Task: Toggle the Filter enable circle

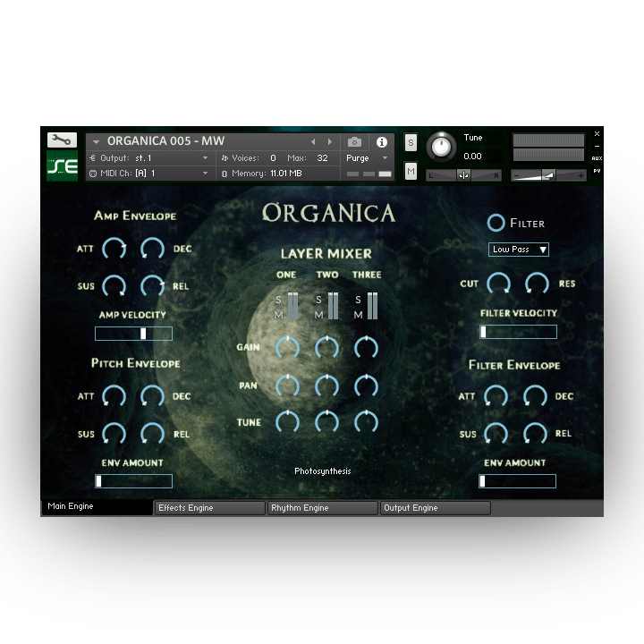Action: click(x=496, y=223)
